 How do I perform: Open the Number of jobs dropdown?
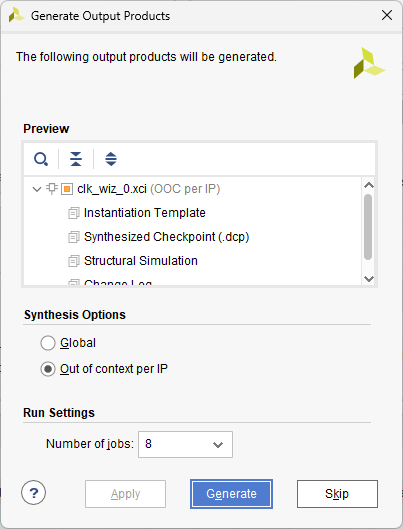pos(185,444)
